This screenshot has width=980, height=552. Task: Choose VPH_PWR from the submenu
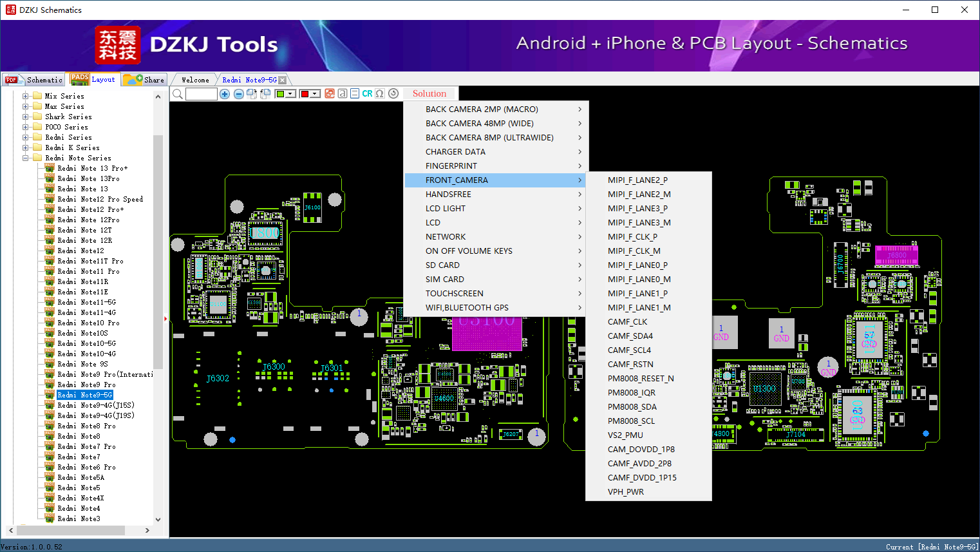tap(648, 492)
